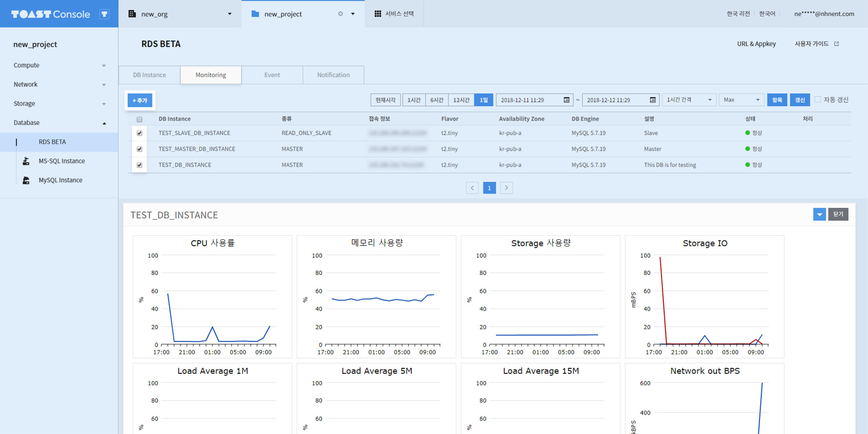Uncheck TEST_MASTER_DB_INSTANCE checkbox
Image resolution: width=868 pixels, height=434 pixels.
coord(139,149)
